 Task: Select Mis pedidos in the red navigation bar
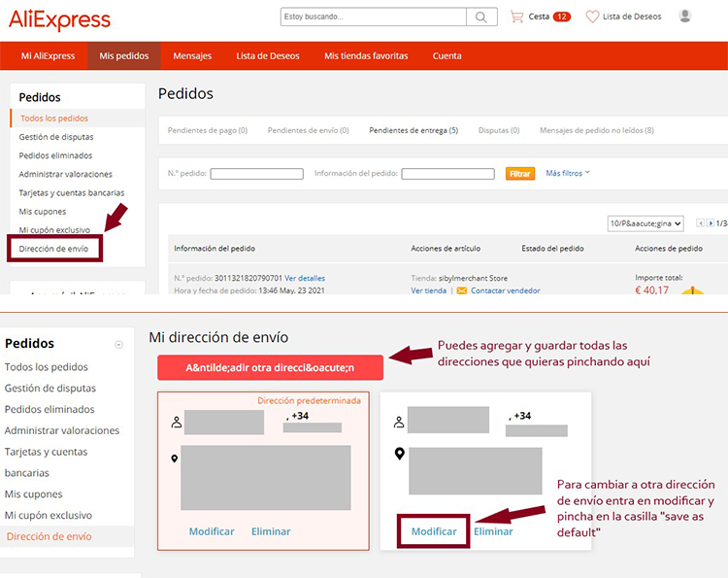pyautogui.click(x=124, y=55)
